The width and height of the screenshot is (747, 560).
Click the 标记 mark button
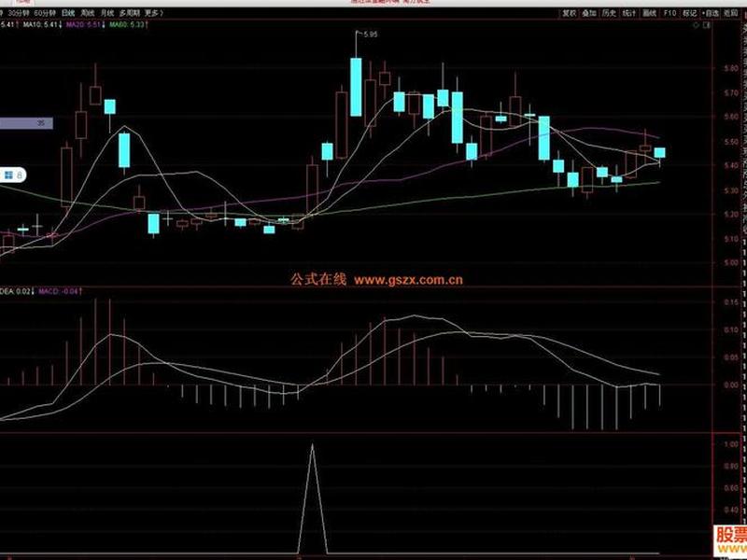(690, 13)
